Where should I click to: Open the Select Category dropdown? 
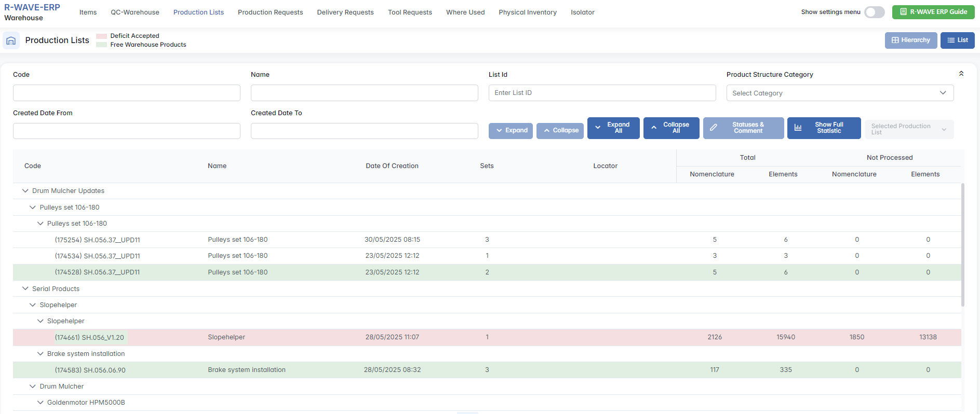pos(839,93)
